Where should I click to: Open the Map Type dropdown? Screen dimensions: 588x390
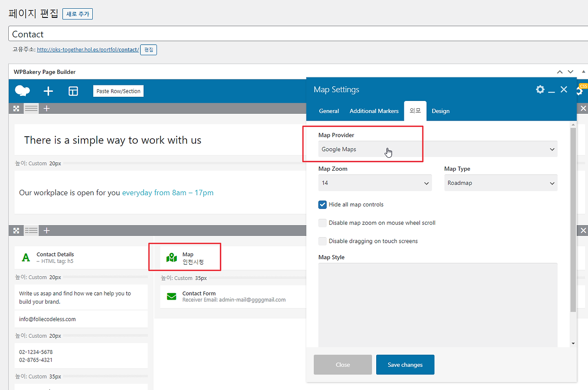[x=501, y=183]
